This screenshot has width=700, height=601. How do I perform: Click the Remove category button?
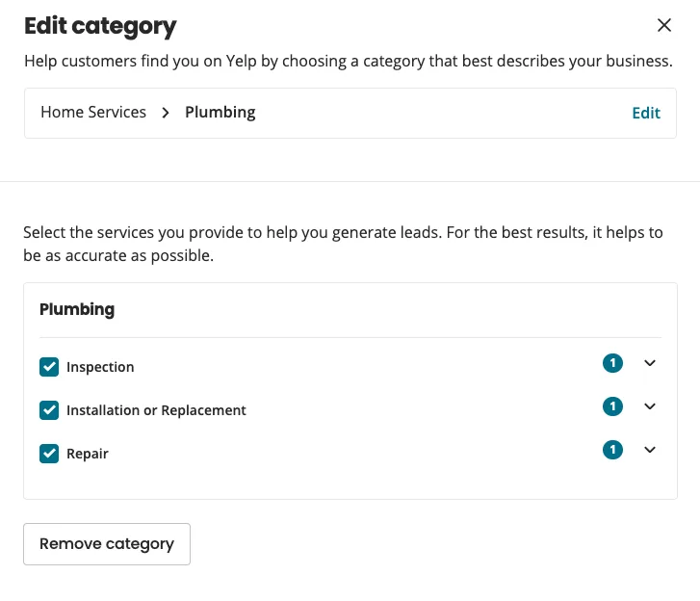(107, 544)
